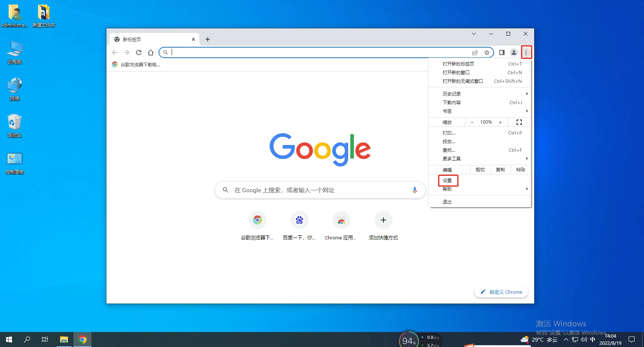The height and width of the screenshot is (347, 644).
Task: Click 添加快捷方式 plus tile
Action: 383,226
